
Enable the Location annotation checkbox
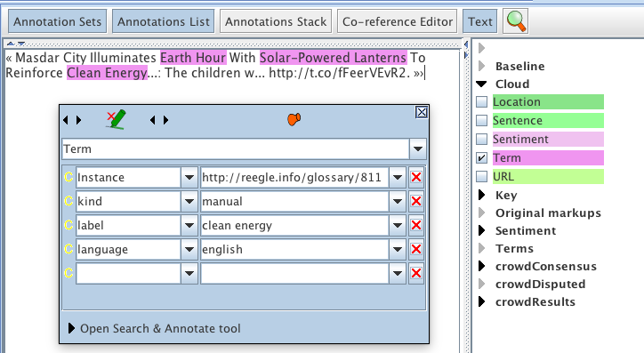tap(481, 101)
